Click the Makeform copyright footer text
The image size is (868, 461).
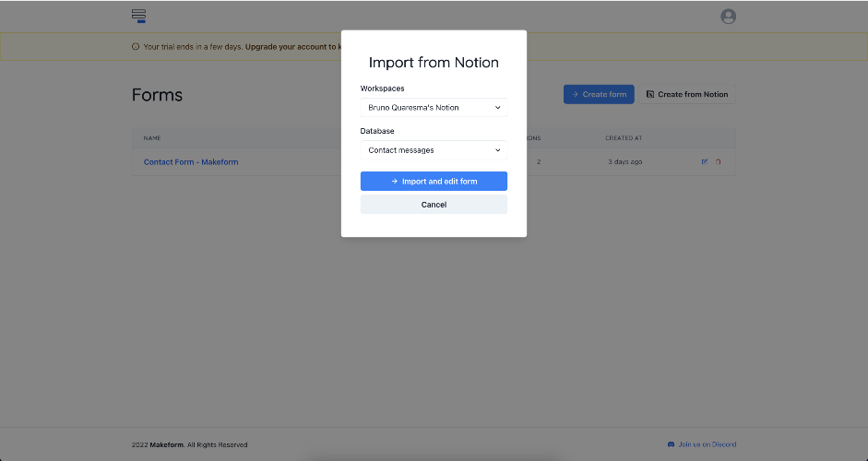189,445
